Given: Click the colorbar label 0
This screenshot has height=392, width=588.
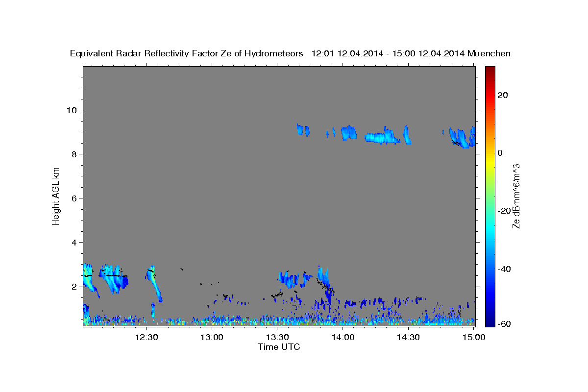Looking at the screenshot, I should [x=500, y=153].
